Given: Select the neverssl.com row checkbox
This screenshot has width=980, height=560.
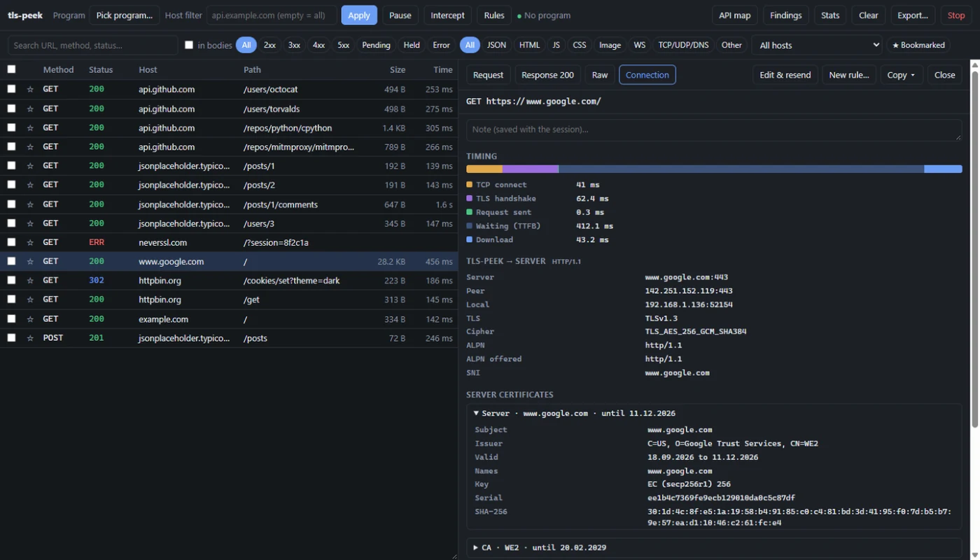Looking at the screenshot, I should point(11,242).
